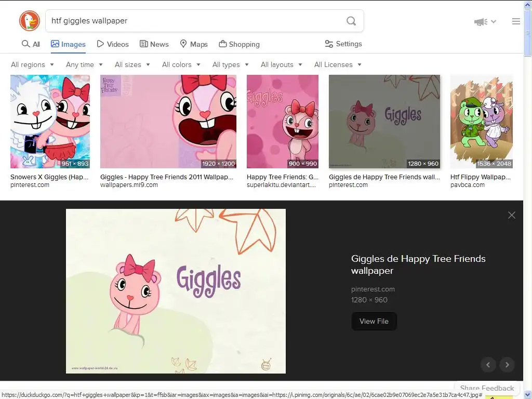Go to the Maps tab
532x399 pixels.
[194, 44]
